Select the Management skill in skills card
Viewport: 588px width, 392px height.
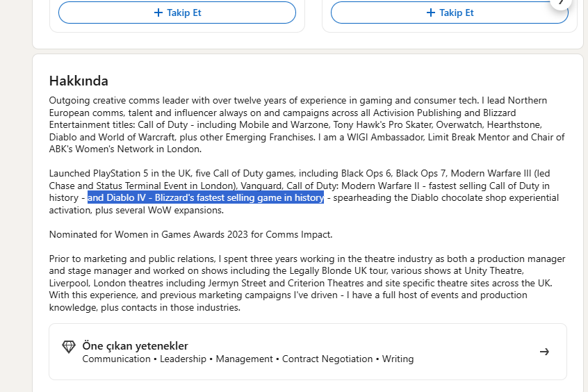(244, 359)
